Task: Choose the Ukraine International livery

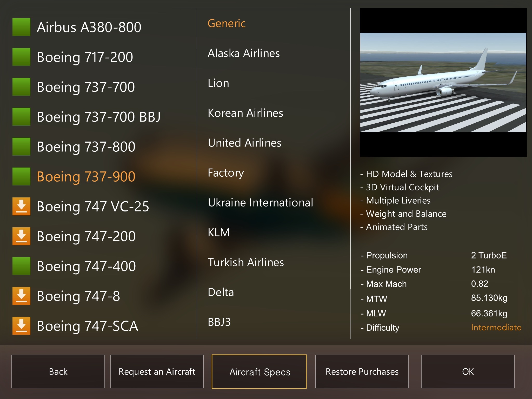Action: (x=260, y=203)
